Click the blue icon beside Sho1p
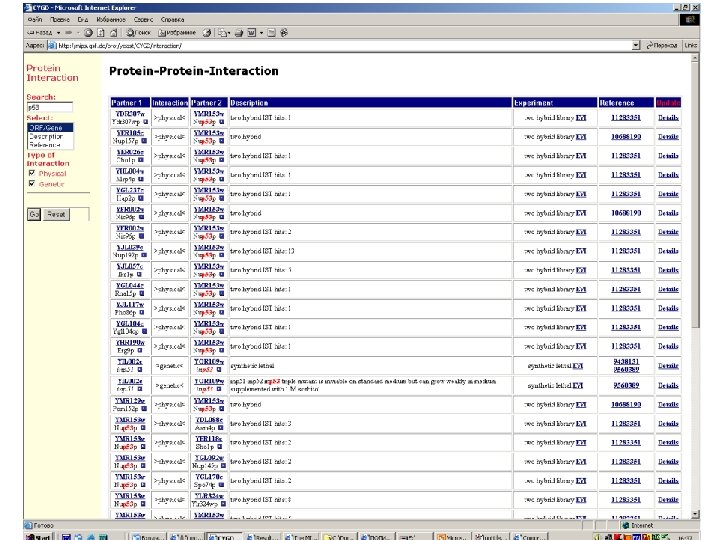Viewport: 720px width, 540px height. pyautogui.click(x=219, y=447)
